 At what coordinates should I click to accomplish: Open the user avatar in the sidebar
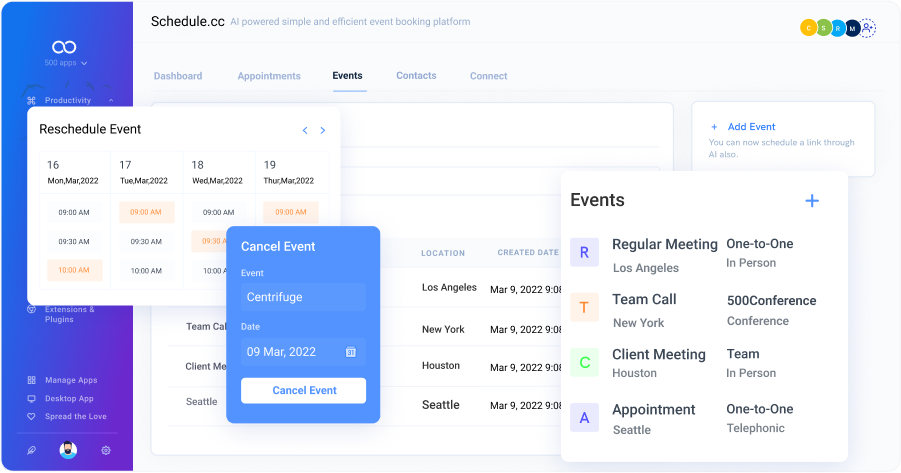68,450
